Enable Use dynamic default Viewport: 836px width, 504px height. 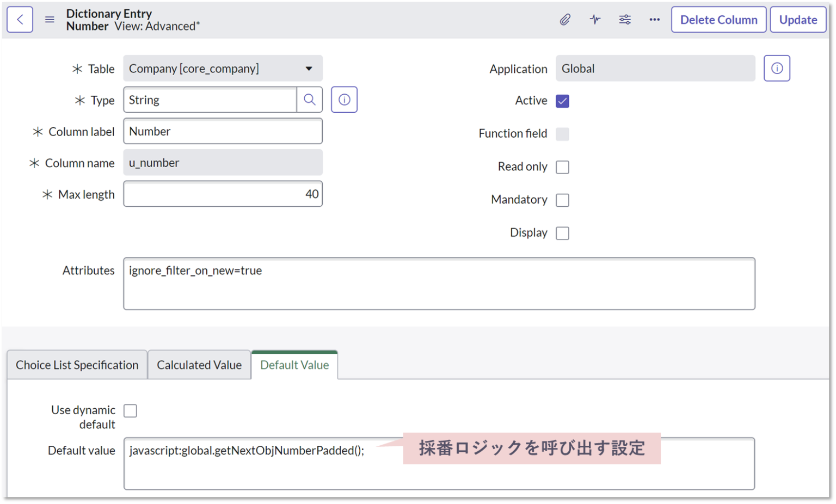pyautogui.click(x=130, y=410)
